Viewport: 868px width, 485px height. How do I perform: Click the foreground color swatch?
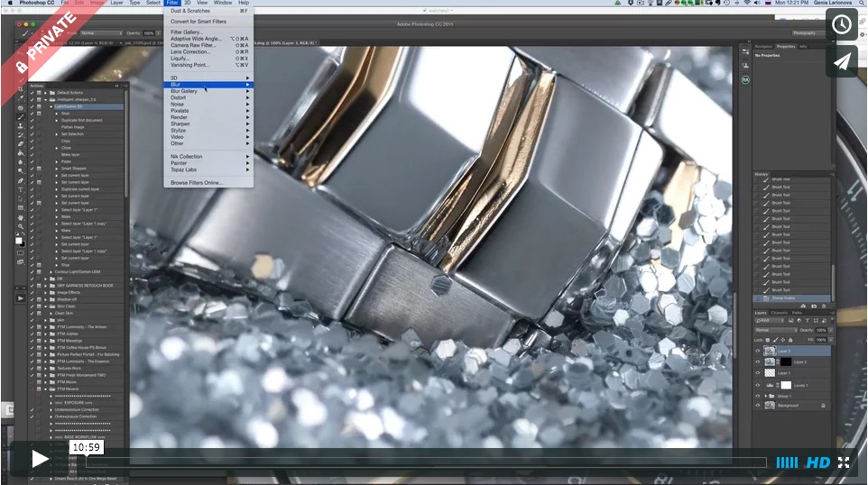tap(18, 241)
